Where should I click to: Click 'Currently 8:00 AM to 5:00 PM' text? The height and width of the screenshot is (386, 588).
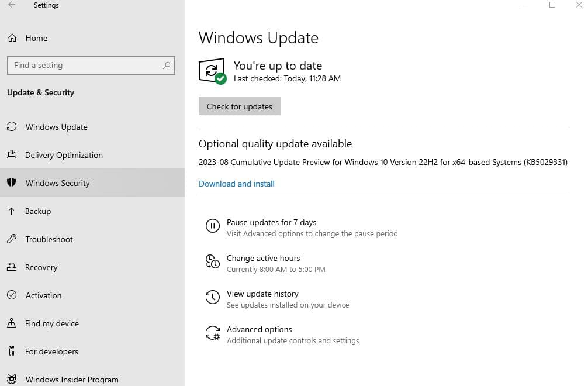coord(276,270)
